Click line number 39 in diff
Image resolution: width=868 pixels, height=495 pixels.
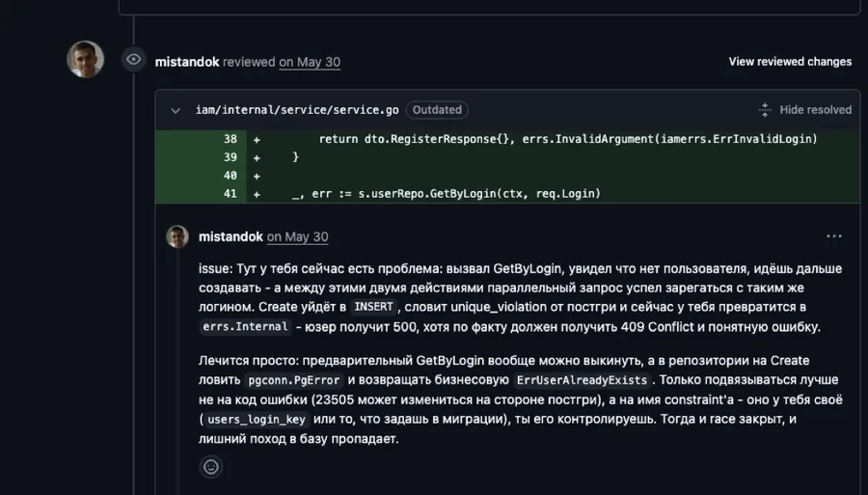(x=231, y=157)
